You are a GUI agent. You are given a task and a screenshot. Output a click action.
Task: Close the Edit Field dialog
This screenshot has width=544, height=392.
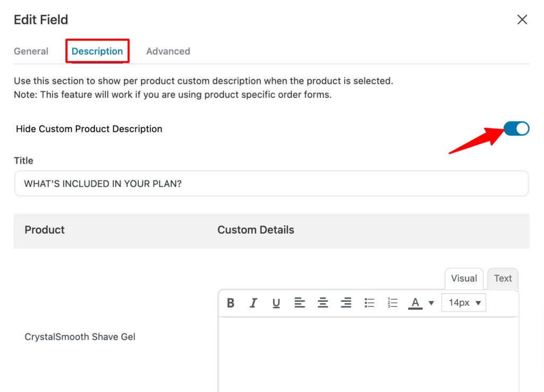click(x=522, y=20)
